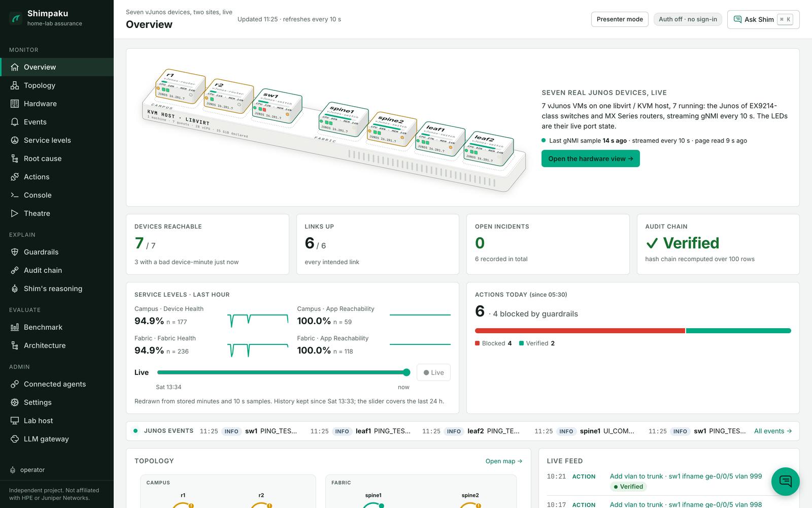The width and height of the screenshot is (812, 508).
Task: Click the Events bell icon
Action: 15,122
